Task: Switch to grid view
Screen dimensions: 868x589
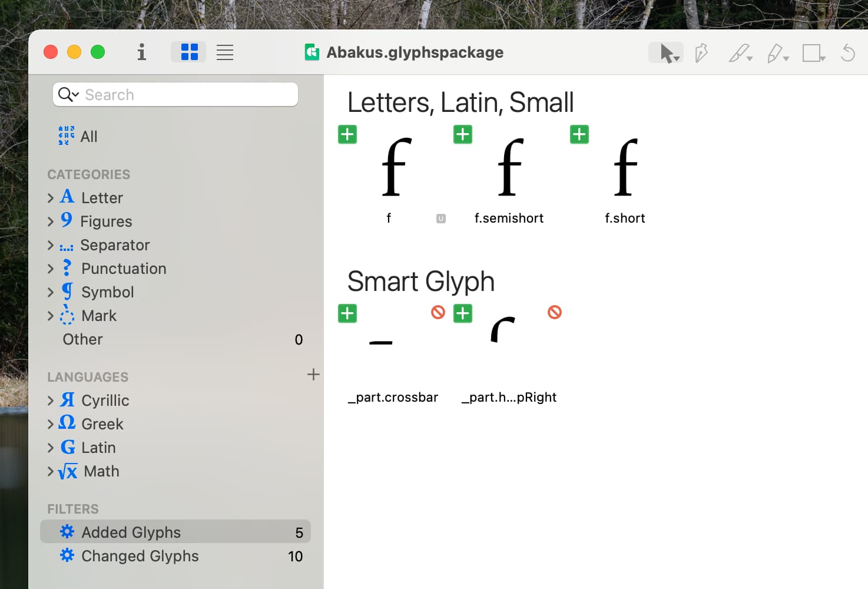Action: [x=189, y=52]
